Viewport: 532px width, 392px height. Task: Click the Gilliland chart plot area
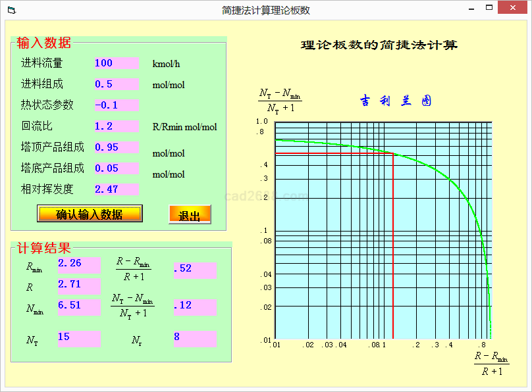pos(383,230)
